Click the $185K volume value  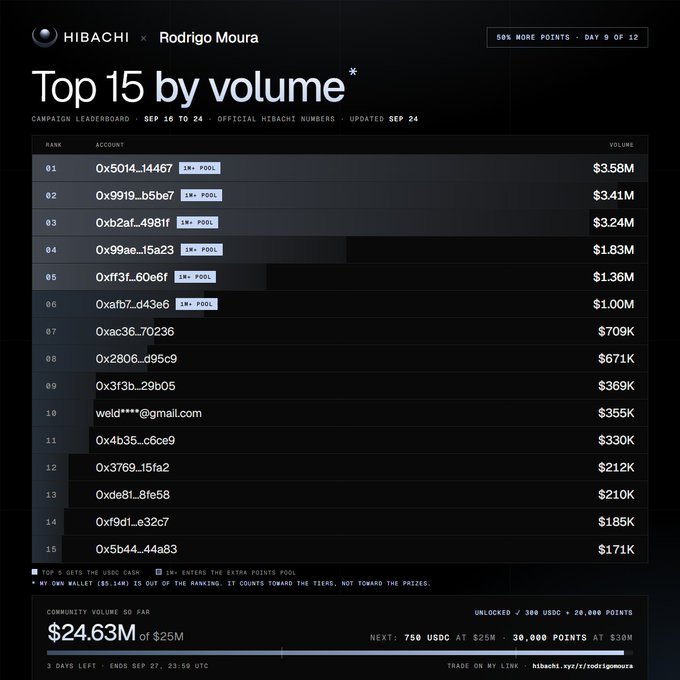tap(616, 522)
